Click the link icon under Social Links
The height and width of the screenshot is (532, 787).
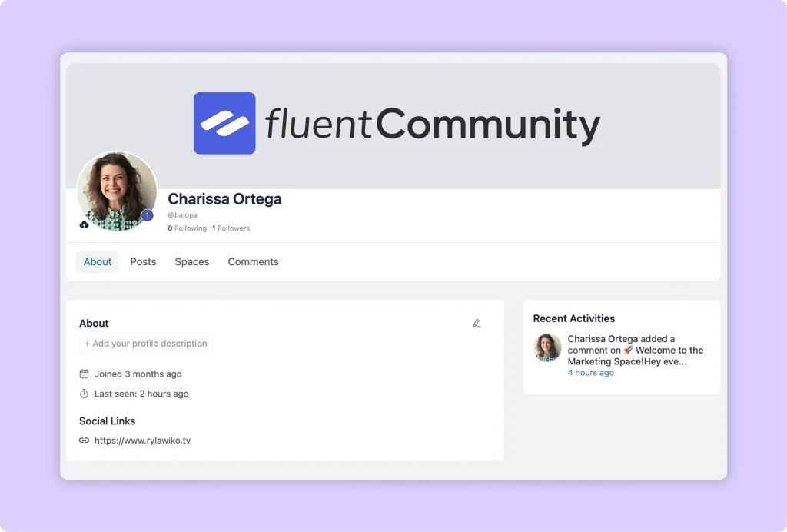pyautogui.click(x=84, y=441)
